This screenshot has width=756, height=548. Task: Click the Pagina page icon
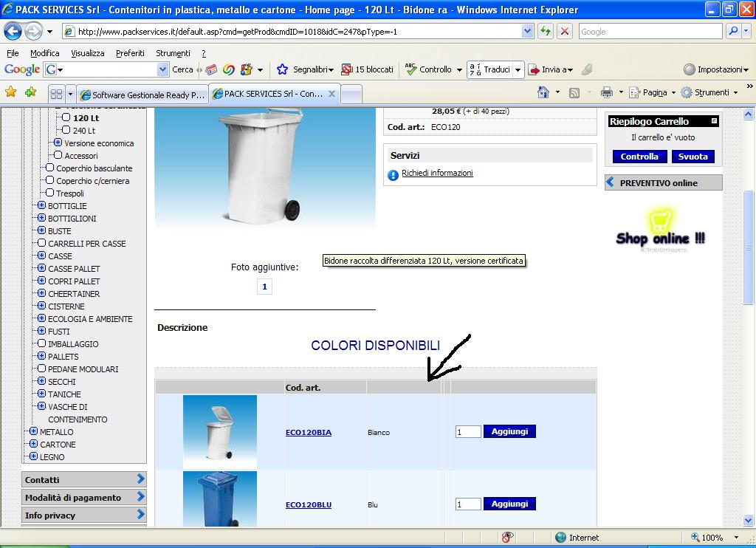(x=634, y=92)
